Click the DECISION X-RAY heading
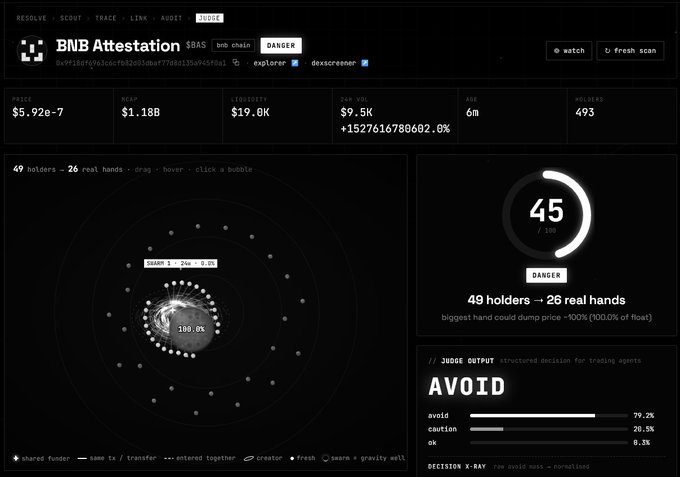The height and width of the screenshot is (477, 680). coord(457,467)
